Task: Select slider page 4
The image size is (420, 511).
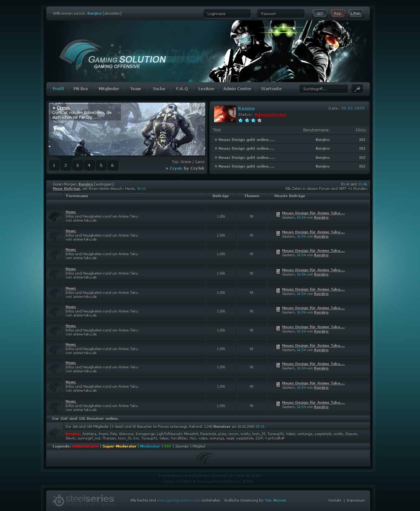Action: (x=89, y=165)
